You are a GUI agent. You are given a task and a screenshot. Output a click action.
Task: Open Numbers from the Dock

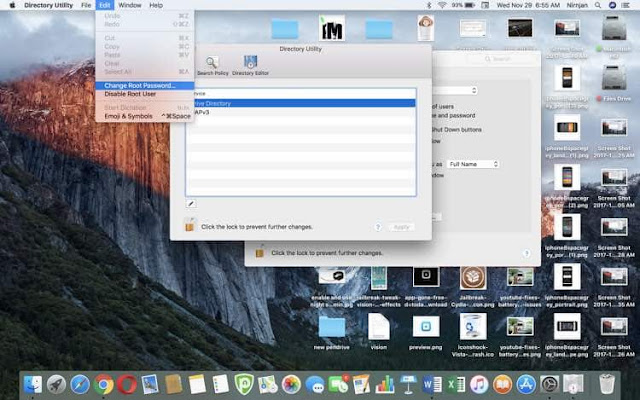pos(385,385)
